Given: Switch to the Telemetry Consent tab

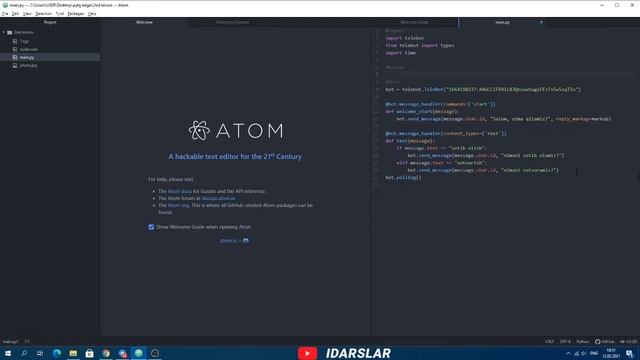Looking at the screenshot, I should 233,22.
